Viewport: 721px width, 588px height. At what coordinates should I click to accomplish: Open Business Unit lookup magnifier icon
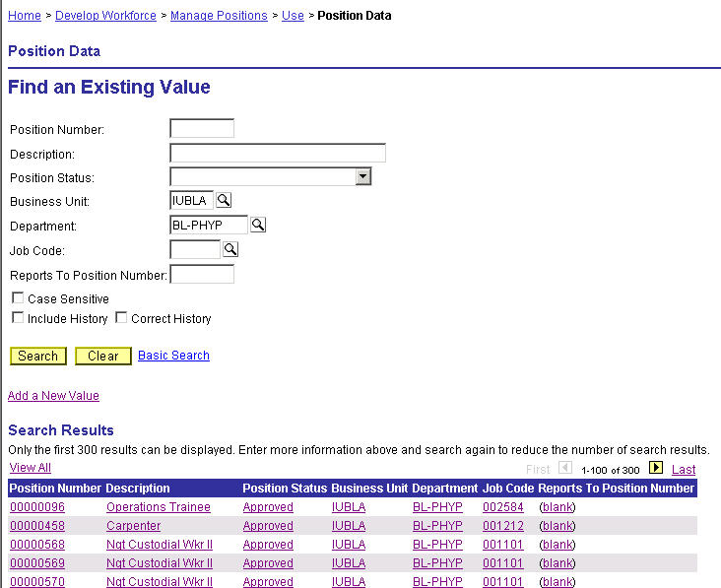(x=224, y=200)
